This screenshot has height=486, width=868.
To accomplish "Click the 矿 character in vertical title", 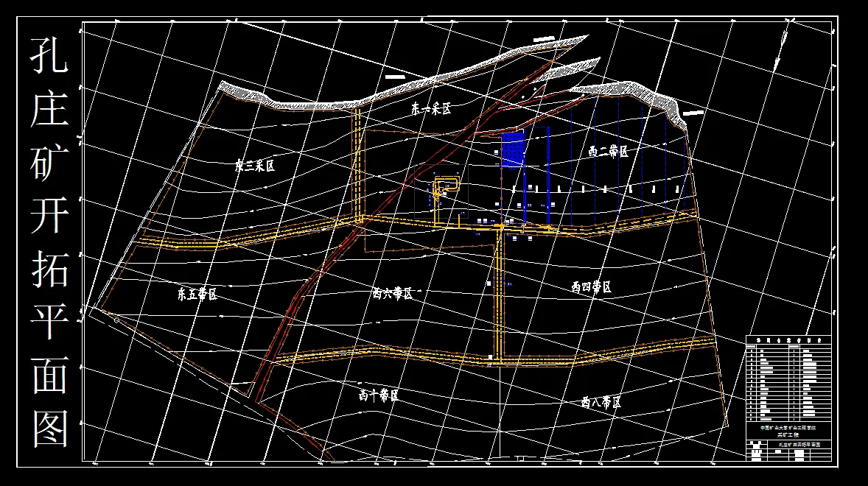I will [49, 162].
